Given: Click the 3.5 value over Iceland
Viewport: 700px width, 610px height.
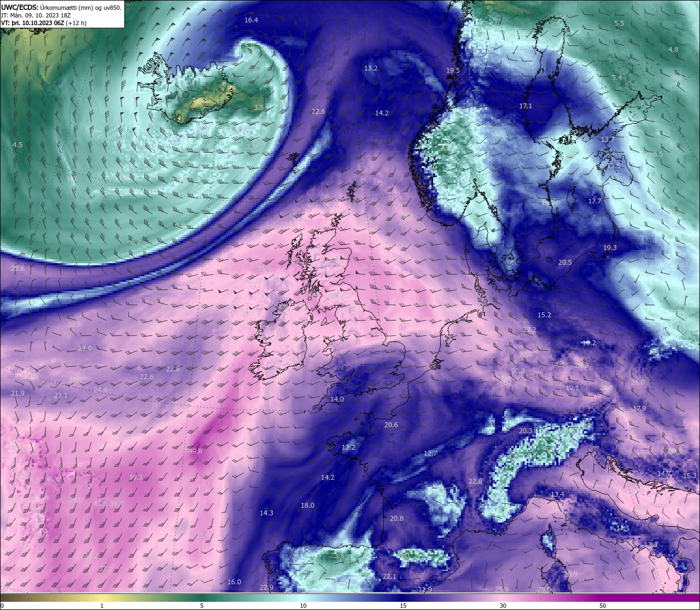Looking at the screenshot, I should (x=259, y=108).
